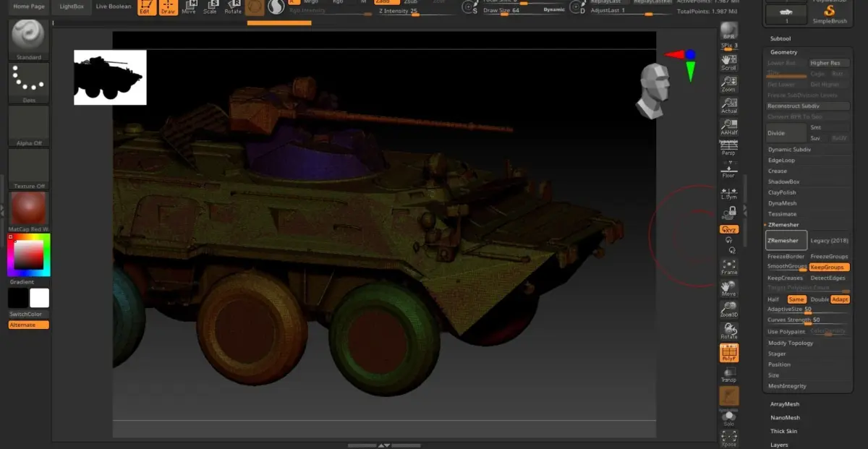Image resolution: width=868 pixels, height=449 pixels.
Task: Click the ZRemesher button
Action: tap(786, 240)
